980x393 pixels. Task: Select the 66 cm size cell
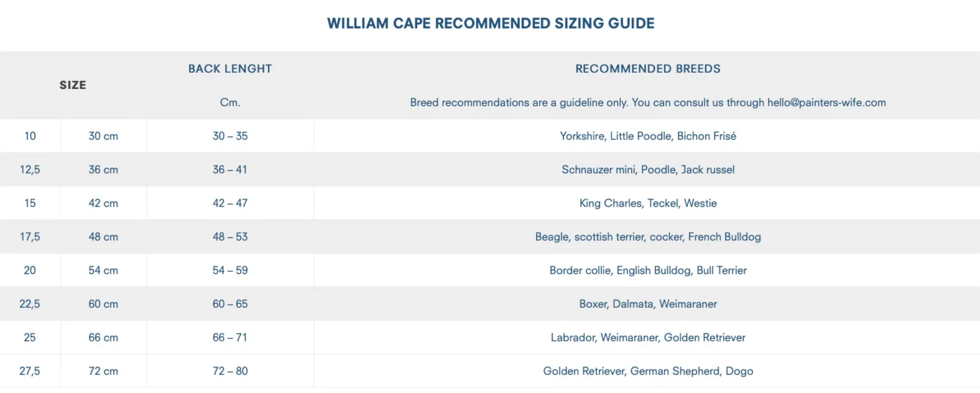click(x=103, y=338)
